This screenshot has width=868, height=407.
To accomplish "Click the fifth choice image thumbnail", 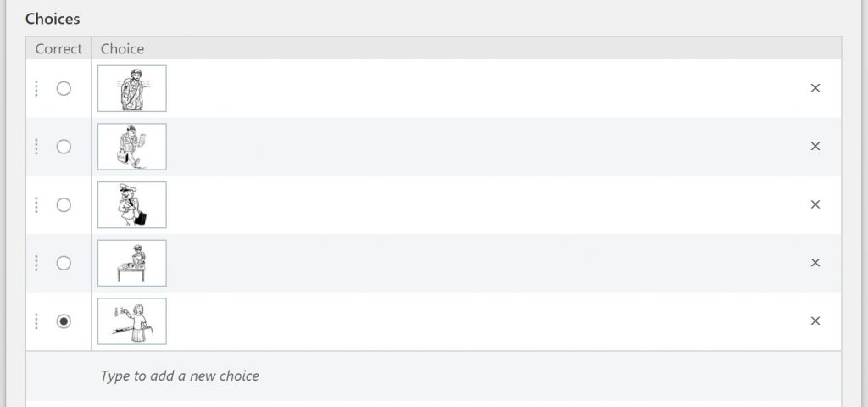I will pos(132,321).
